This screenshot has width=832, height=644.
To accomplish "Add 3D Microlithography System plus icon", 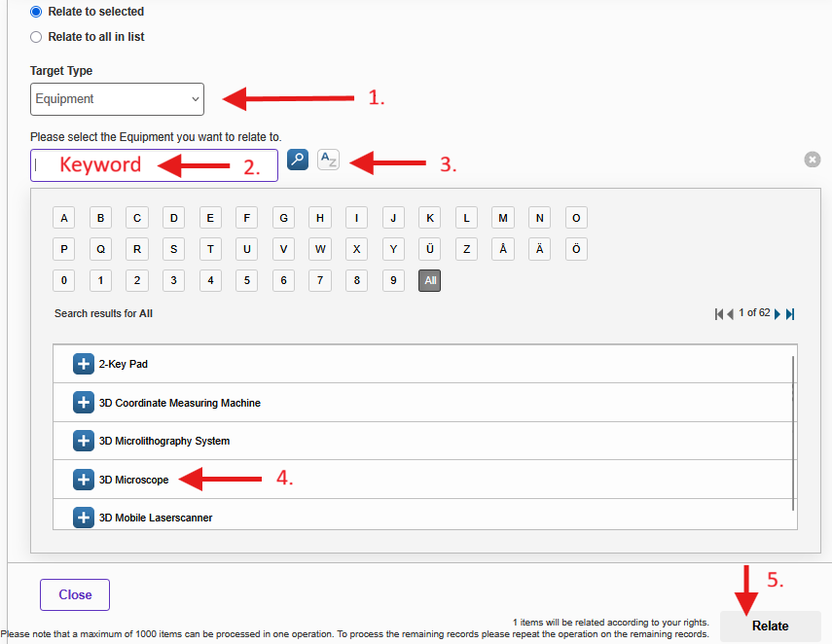I will [x=84, y=441].
